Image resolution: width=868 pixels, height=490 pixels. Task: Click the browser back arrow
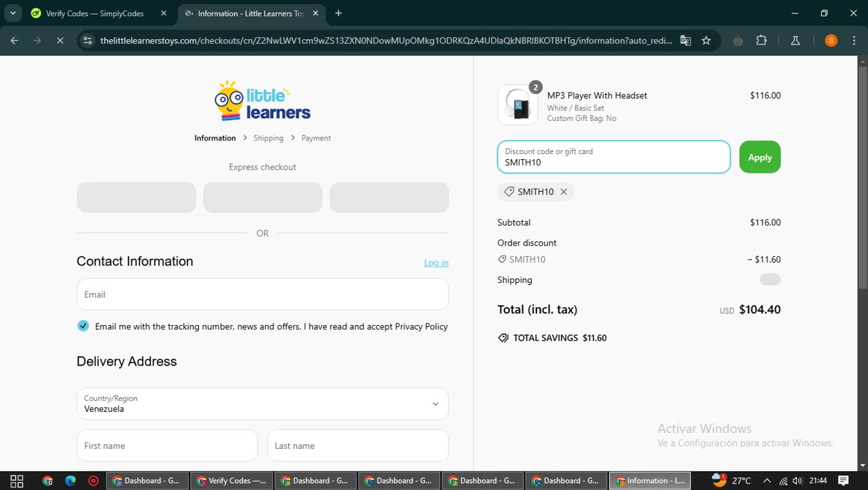pos(14,40)
